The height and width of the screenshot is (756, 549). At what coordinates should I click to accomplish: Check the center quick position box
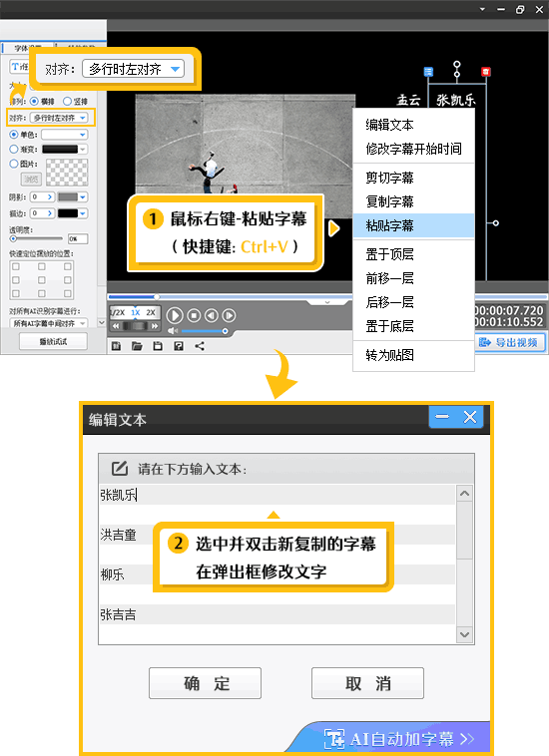(42, 280)
